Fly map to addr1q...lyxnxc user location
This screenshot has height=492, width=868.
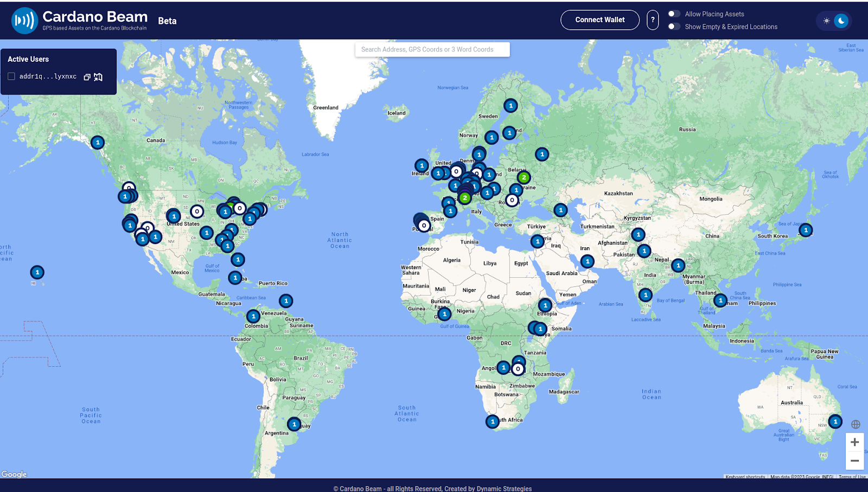(x=98, y=77)
